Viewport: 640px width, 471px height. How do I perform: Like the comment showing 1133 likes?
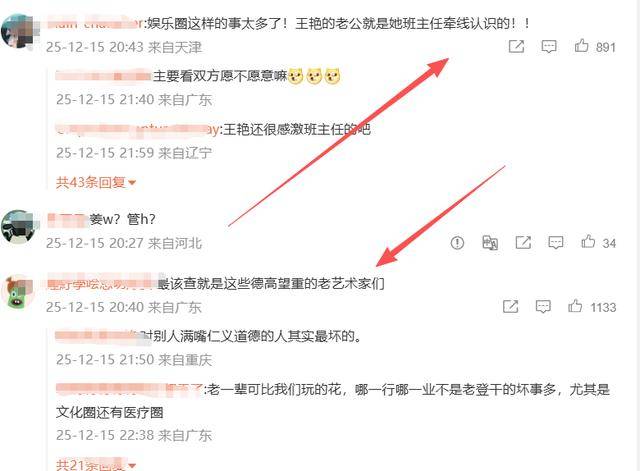pos(575,306)
